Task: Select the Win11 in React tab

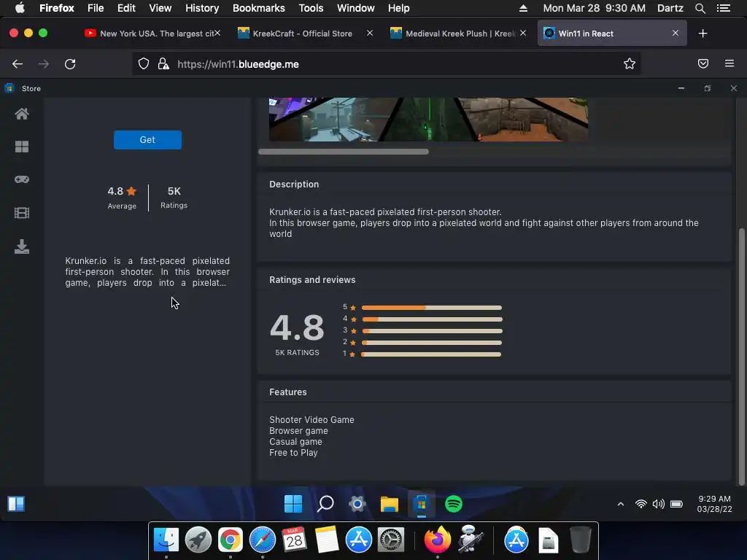Action: point(612,34)
